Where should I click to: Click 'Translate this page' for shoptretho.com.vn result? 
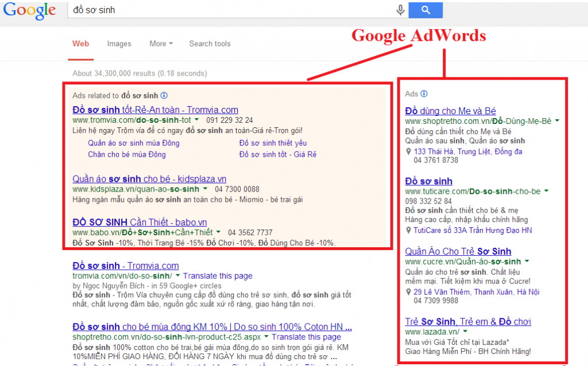point(307,337)
